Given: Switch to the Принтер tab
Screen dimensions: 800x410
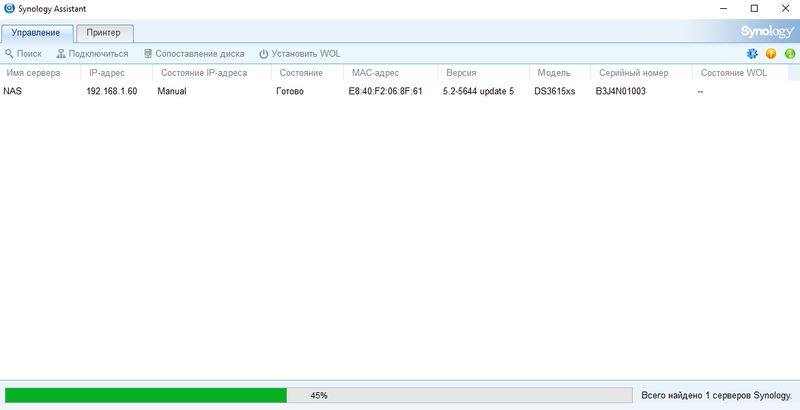Looking at the screenshot, I should [104, 33].
